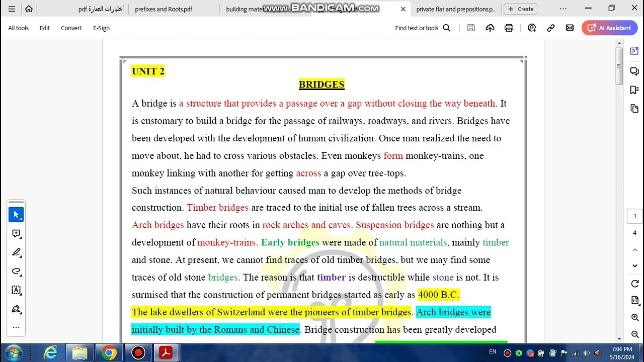The image size is (644, 362).
Task: Switch to the prefixes and Roots.pdf tab
Action: pyautogui.click(x=164, y=9)
